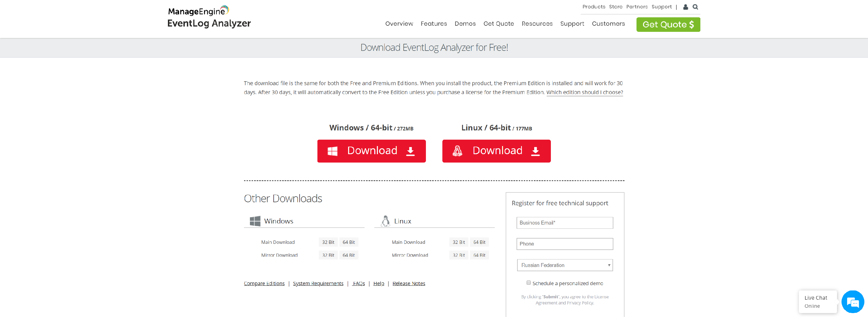
Task: Follow Which edition should I choose link
Action: (x=584, y=92)
